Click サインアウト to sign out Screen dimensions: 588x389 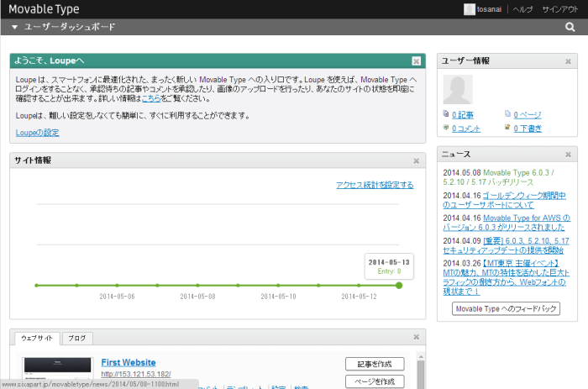click(559, 9)
